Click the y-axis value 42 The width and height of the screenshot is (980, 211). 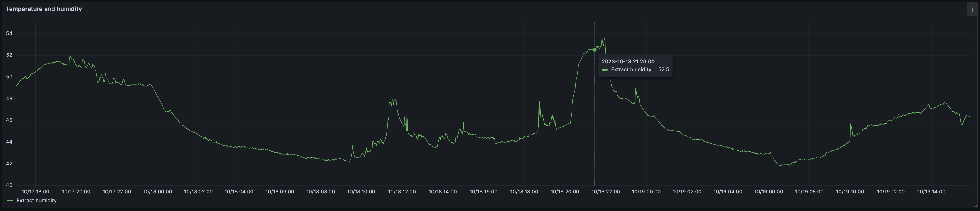[9, 164]
